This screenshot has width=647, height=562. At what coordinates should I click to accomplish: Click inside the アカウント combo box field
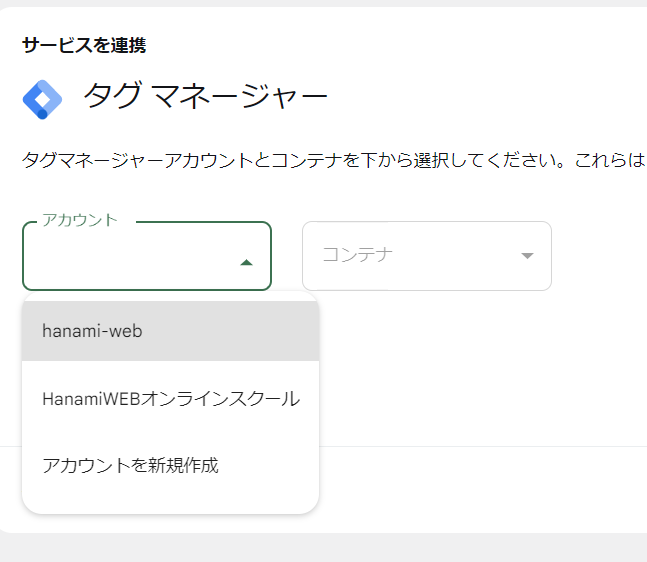[x=147, y=256]
